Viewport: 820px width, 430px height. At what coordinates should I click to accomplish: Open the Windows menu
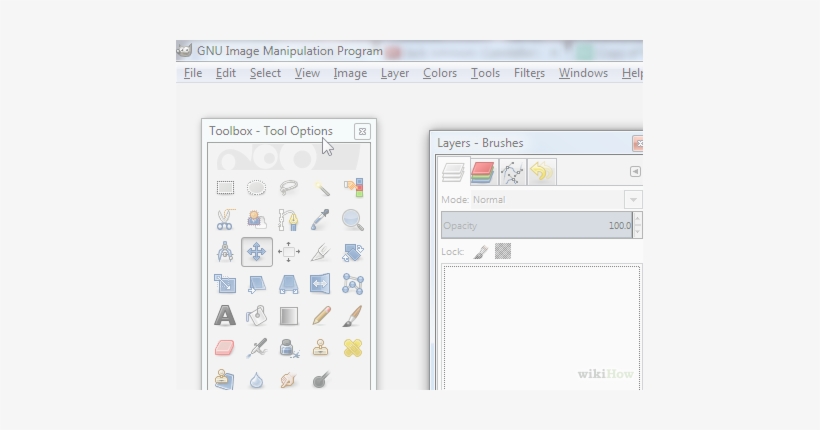583,73
